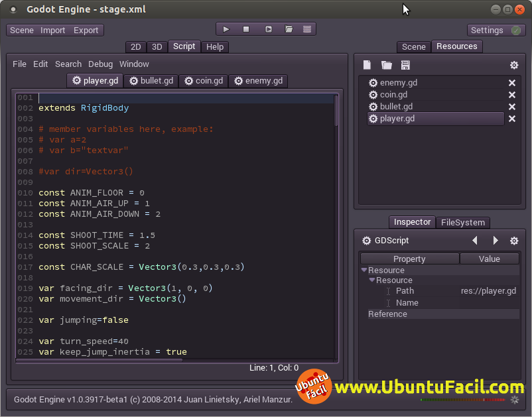Click the spinning update indicator icon
Image resolution: width=532 pixels, height=417 pixels.
click(515, 400)
